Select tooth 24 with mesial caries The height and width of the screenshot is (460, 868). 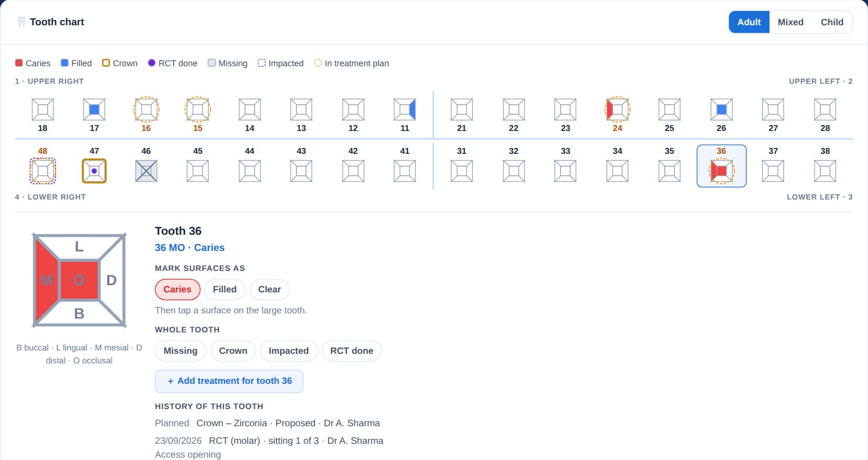pos(617,110)
